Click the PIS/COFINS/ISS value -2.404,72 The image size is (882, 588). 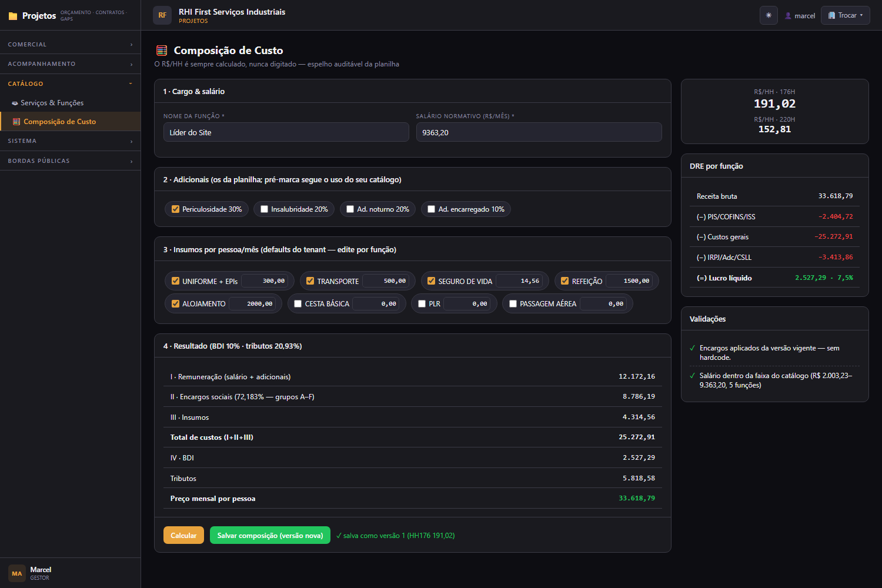[x=835, y=217]
